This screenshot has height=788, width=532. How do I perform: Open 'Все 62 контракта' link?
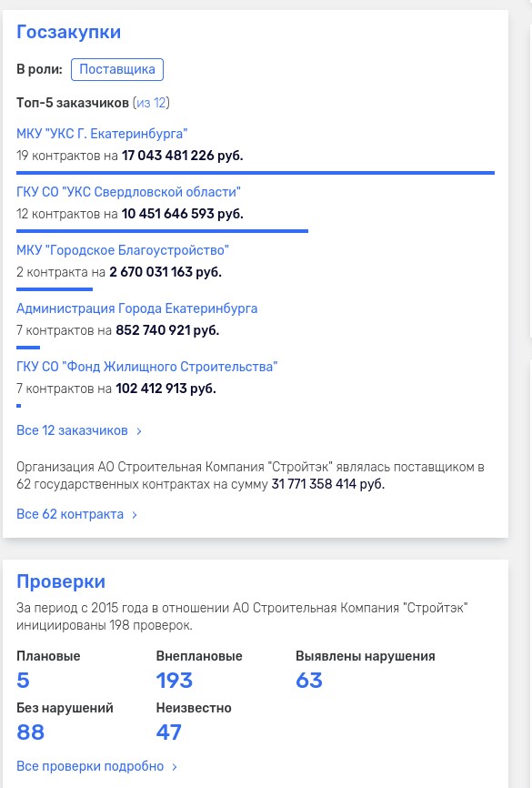tap(70, 515)
